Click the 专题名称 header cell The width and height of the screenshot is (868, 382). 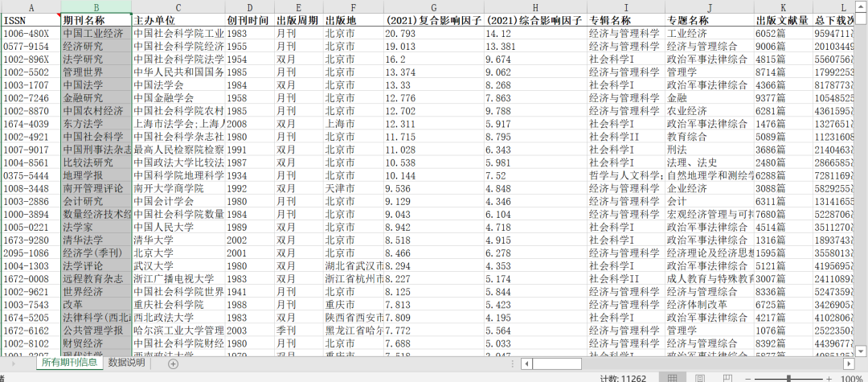coord(709,20)
